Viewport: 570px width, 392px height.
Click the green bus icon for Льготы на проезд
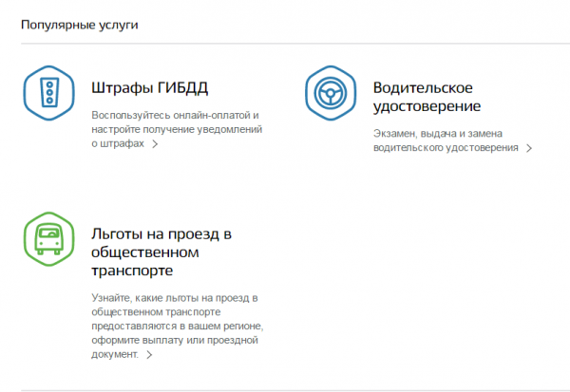coord(49,239)
